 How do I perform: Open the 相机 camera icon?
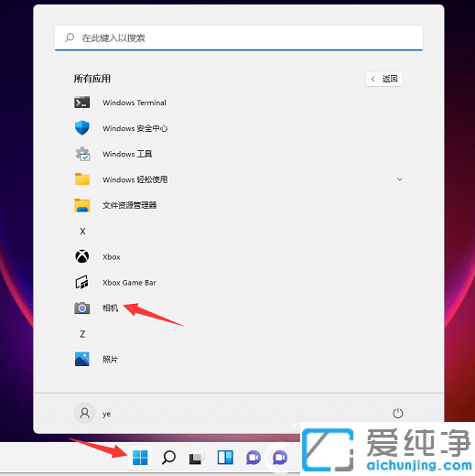click(82, 308)
